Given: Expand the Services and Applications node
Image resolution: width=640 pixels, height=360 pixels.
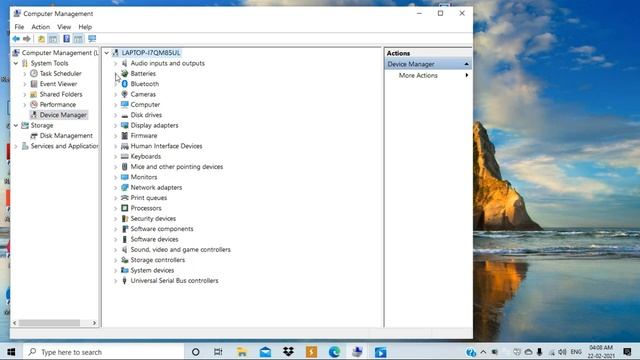Looking at the screenshot, I should click(16, 146).
